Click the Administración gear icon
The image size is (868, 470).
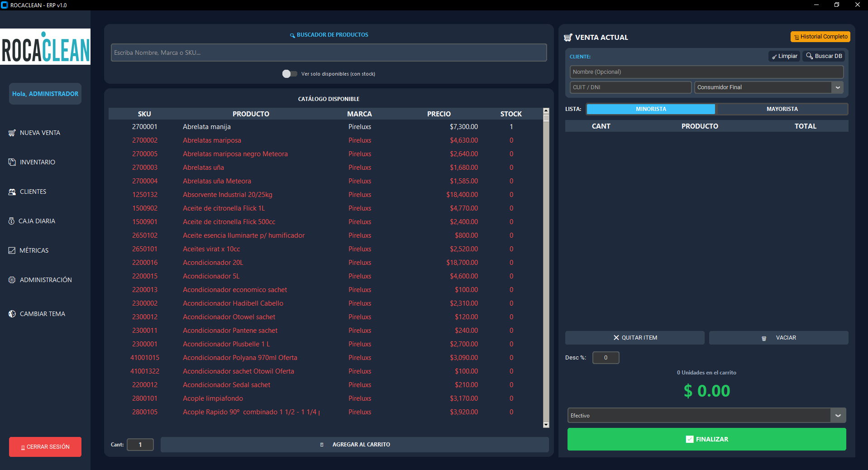(x=12, y=280)
